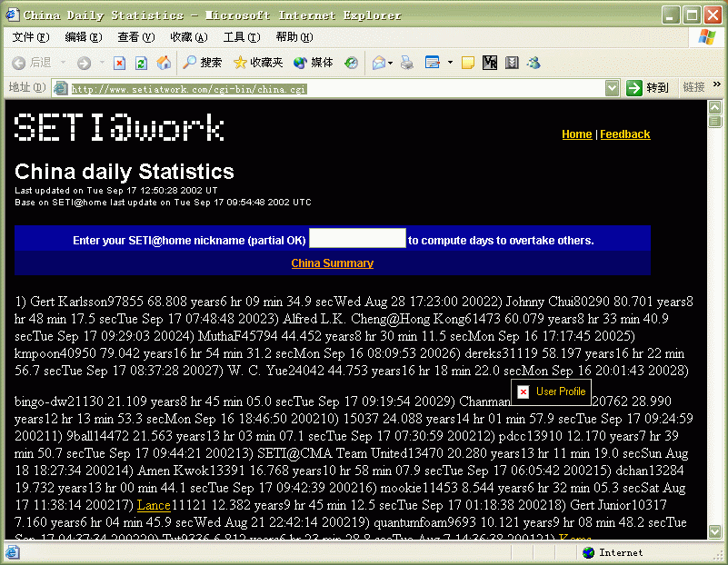Click the "Last updated on Tue Sep 17" line
Image resolution: width=728 pixels, height=565 pixels.
tap(116, 190)
